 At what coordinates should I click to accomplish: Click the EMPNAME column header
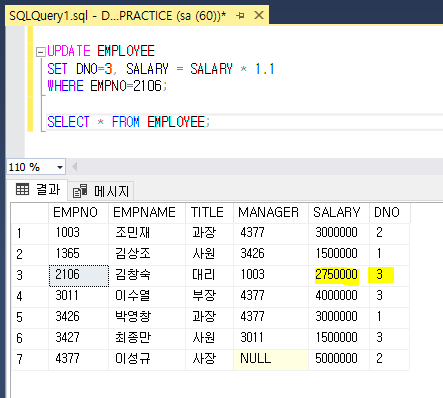(x=147, y=213)
